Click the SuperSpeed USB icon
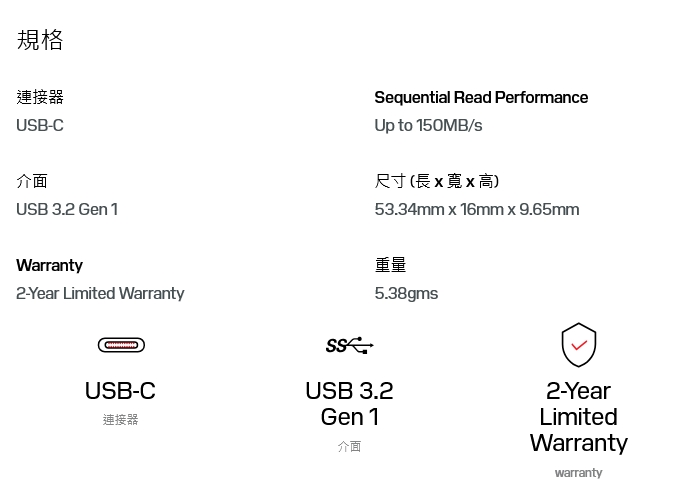Image resolution: width=700 pixels, height=500 pixels. (x=350, y=345)
